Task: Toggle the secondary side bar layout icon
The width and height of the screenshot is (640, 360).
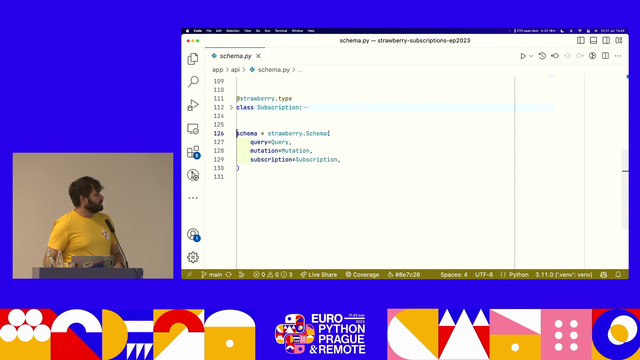Action: coord(606,40)
